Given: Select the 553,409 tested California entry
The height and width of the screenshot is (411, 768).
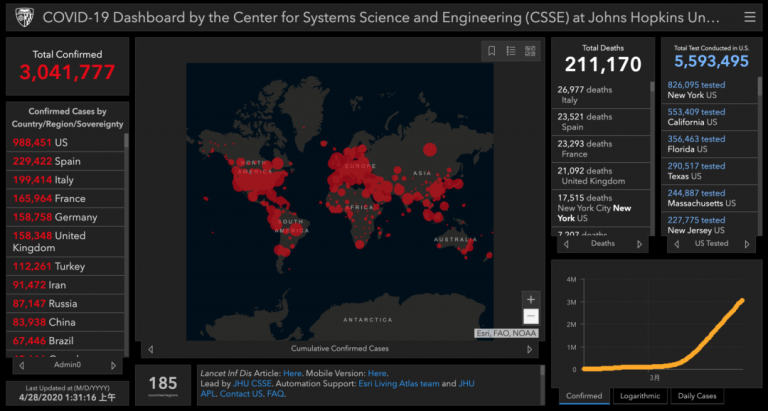Looking at the screenshot, I should pyautogui.click(x=709, y=117).
